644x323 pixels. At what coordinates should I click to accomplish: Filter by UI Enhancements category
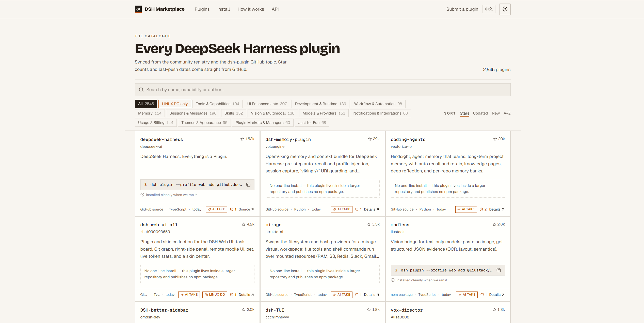(267, 104)
